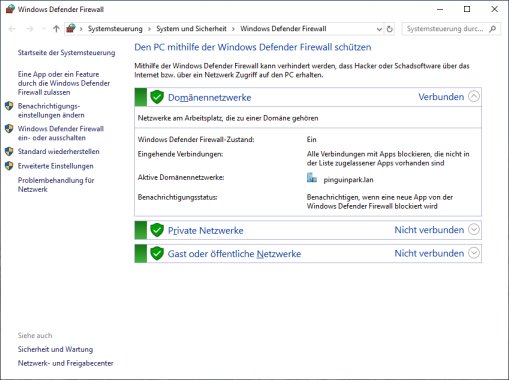Close the Windows Defender Firewall window
509x380 pixels.
click(495, 9)
